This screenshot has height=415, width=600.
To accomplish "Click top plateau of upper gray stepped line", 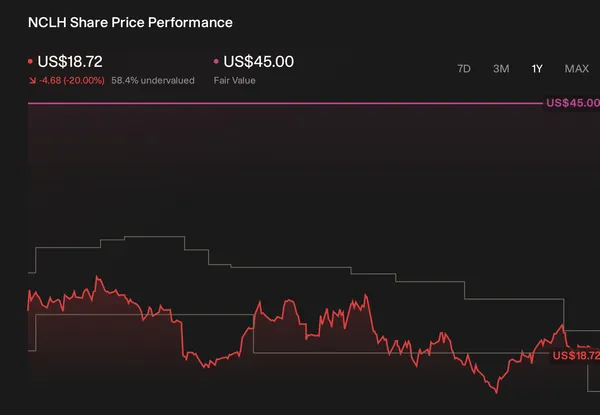I will pyautogui.click(x=155, y=237).
